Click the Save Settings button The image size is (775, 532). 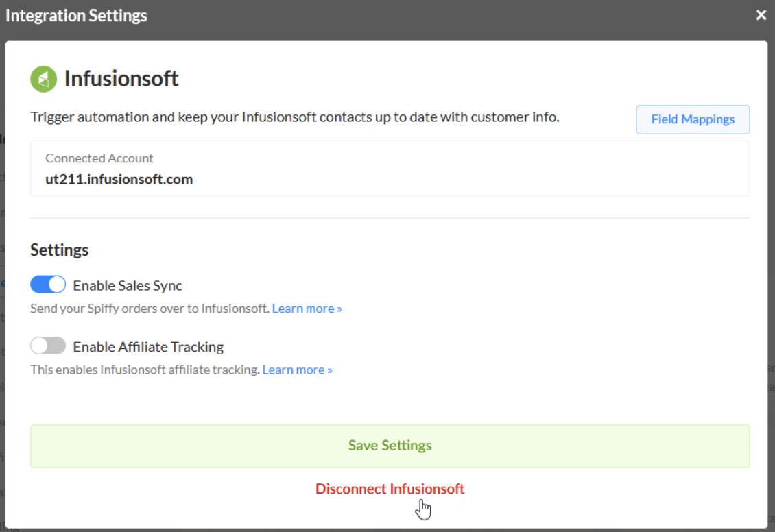click(x=390, y=446)
